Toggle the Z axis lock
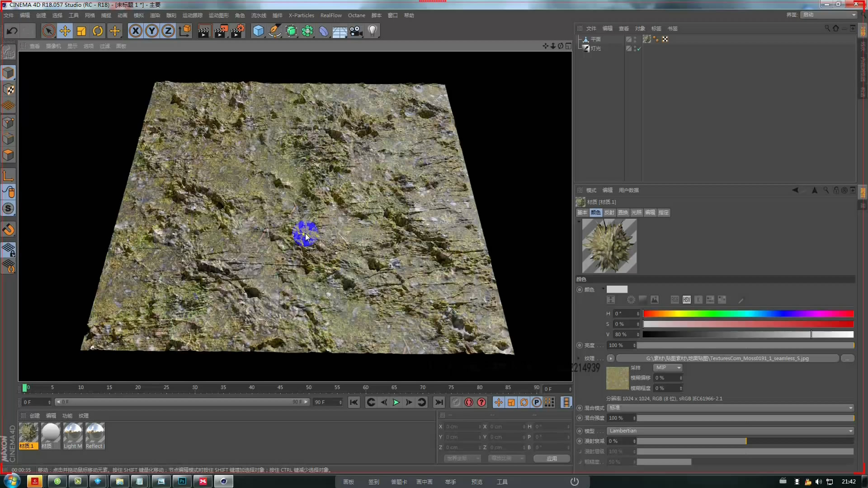Viewport: 868px width, 488px height. (168, 31)
